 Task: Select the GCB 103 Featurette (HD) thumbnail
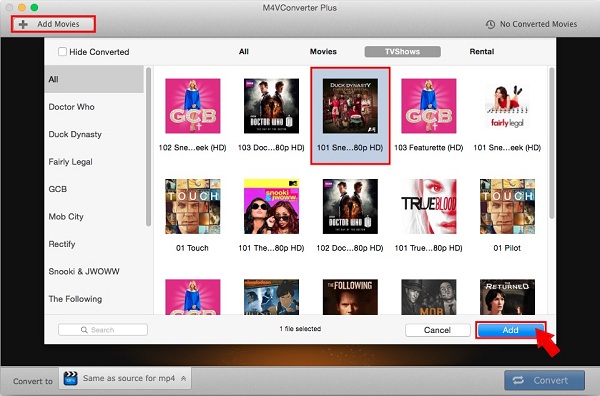click(429, 106)
